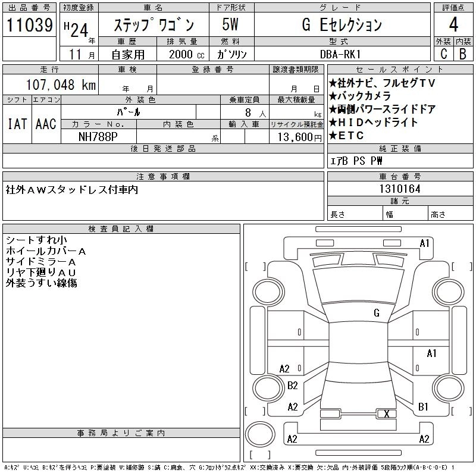Viewport: 476px width, 476px height.
Task: Click inspector note リヤ下廻りAU
Action: [x=40, y=273]
